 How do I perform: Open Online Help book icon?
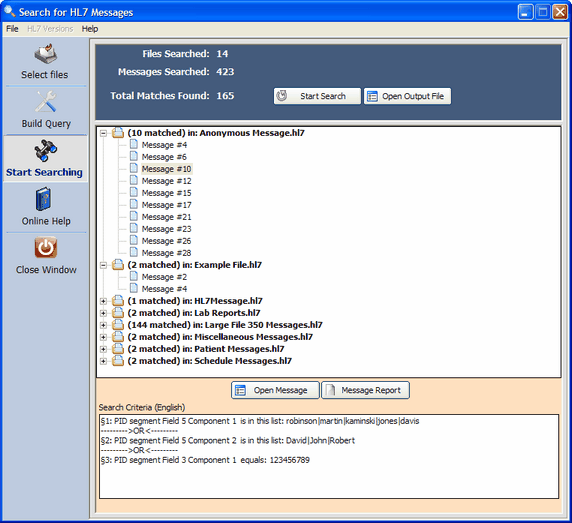(44, 199)
